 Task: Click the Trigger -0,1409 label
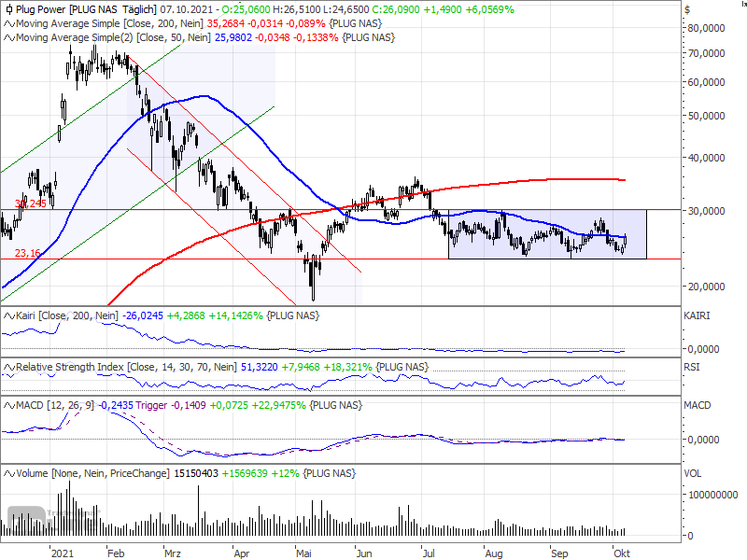[171, 405]
